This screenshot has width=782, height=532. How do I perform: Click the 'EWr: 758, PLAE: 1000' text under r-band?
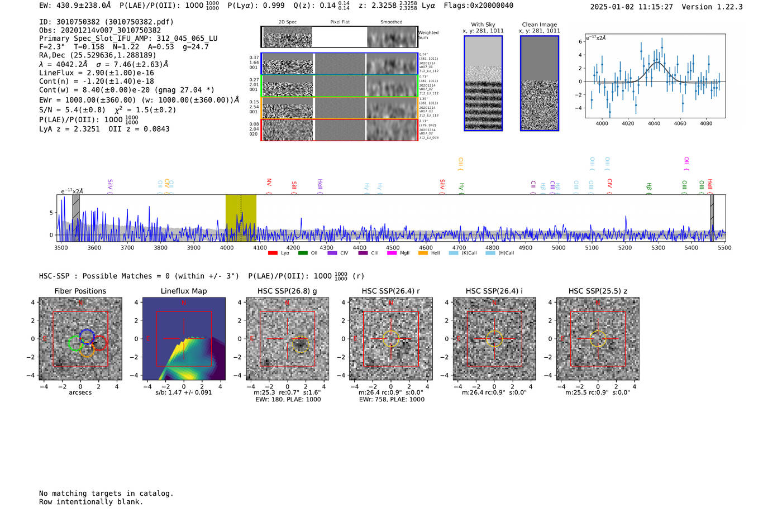click(392, 399)
